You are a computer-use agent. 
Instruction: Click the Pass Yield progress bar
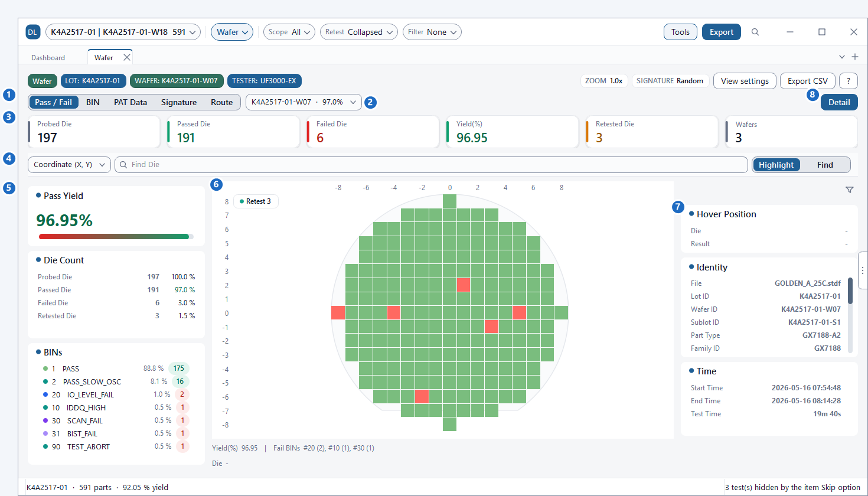click(x=116, y=237)
